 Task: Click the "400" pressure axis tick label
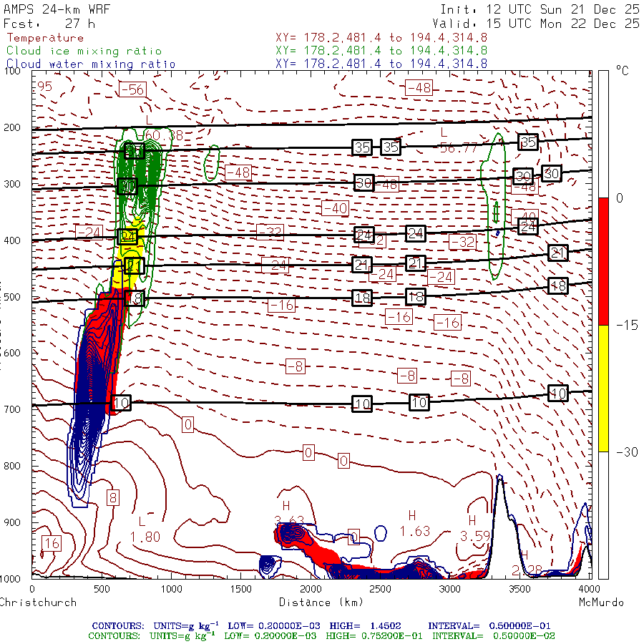click(12, 240)
